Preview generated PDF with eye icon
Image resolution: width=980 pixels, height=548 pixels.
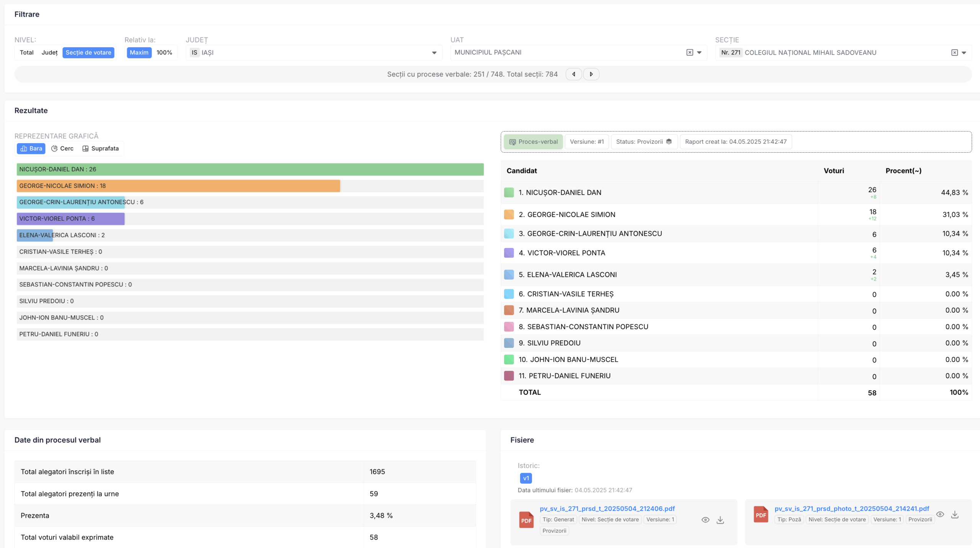coord(705,520)
